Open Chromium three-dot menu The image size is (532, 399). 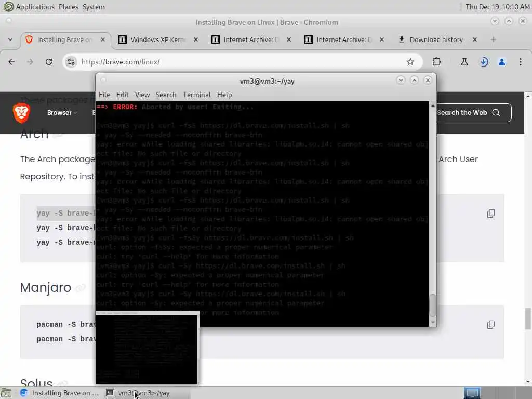click(520, 62)
